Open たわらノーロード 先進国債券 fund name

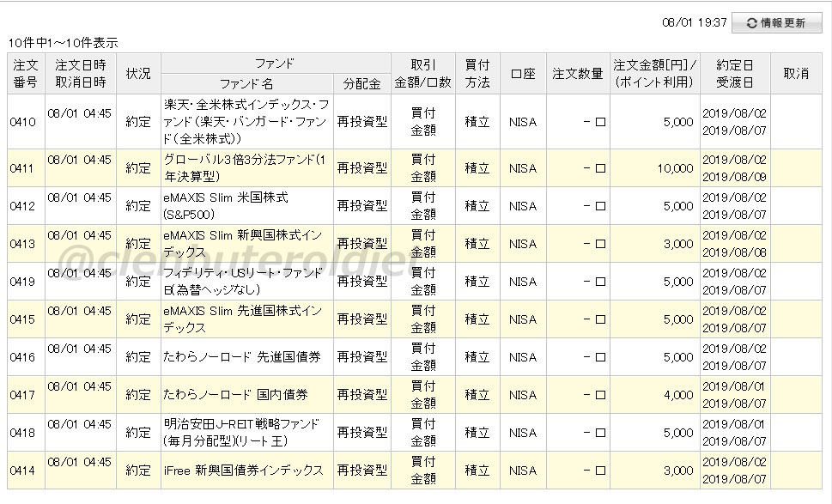[242, 357]
